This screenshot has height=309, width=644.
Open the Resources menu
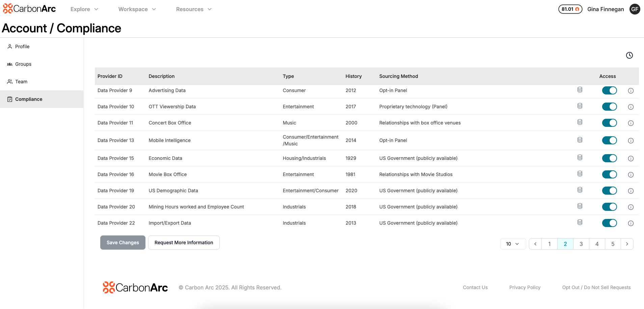193,9
